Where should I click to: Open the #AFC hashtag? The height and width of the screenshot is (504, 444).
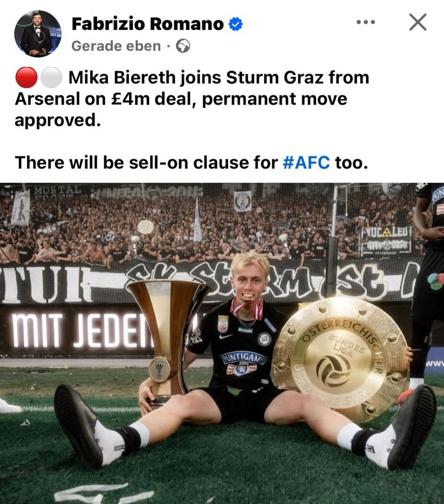pos(306,162)
